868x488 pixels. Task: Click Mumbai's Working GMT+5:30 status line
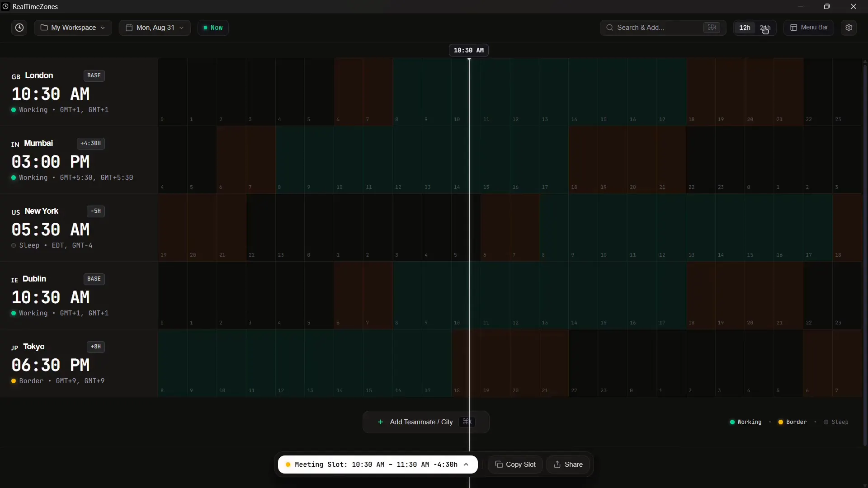tap(72, 178)
